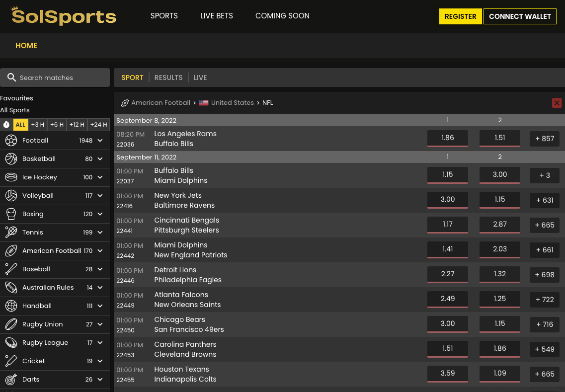
Task: Click the Boxing glove icon
Action: tap(11, 214)
